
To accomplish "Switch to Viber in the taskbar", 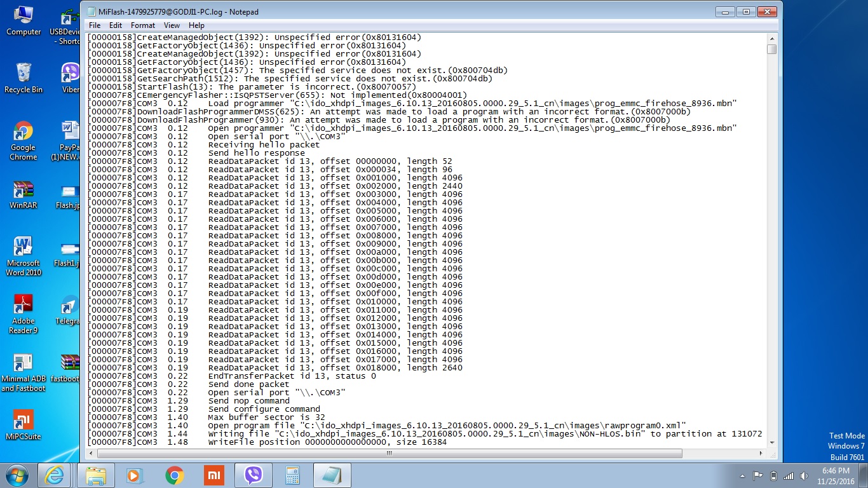I will click(x=254, y=475).
